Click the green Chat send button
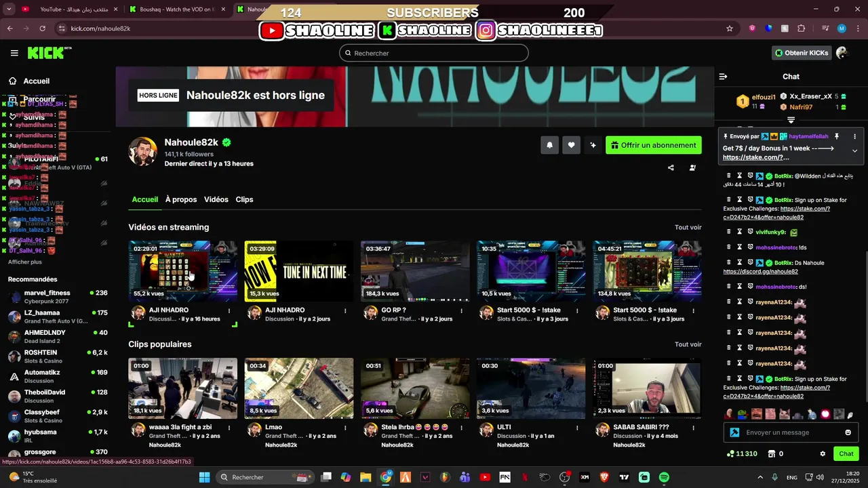 [x=846, y=453]
